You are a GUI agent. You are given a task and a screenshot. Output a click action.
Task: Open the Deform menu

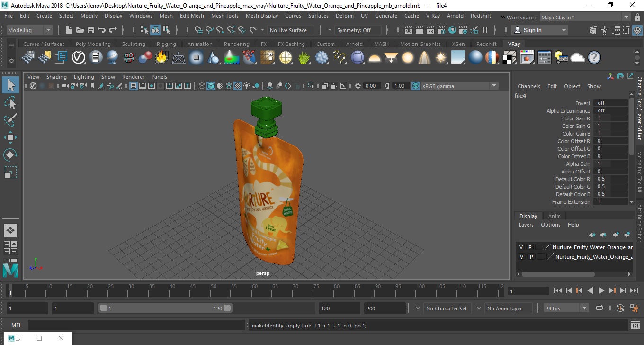pos(344,16)
